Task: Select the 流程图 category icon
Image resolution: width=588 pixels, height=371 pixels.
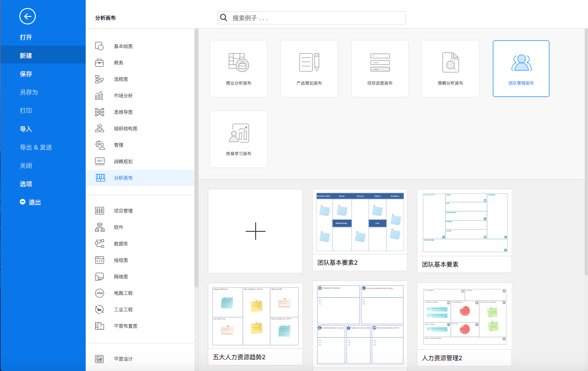Action: pyautogui.click(x=99, y=79)
